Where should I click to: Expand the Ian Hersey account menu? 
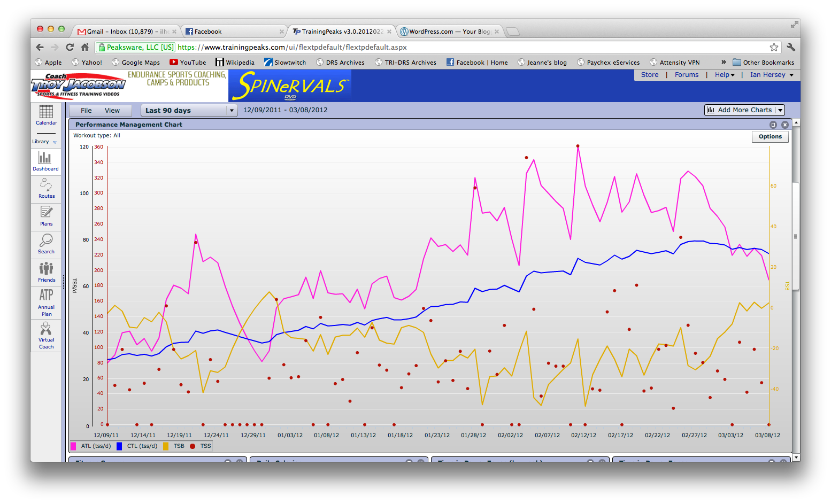click(771, 75)
